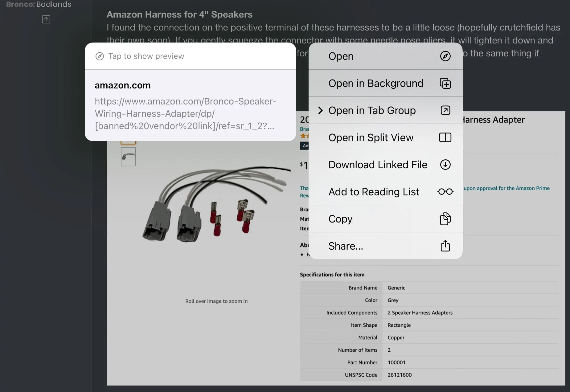Click the compass icon next to Open

(x=445, y=56)
